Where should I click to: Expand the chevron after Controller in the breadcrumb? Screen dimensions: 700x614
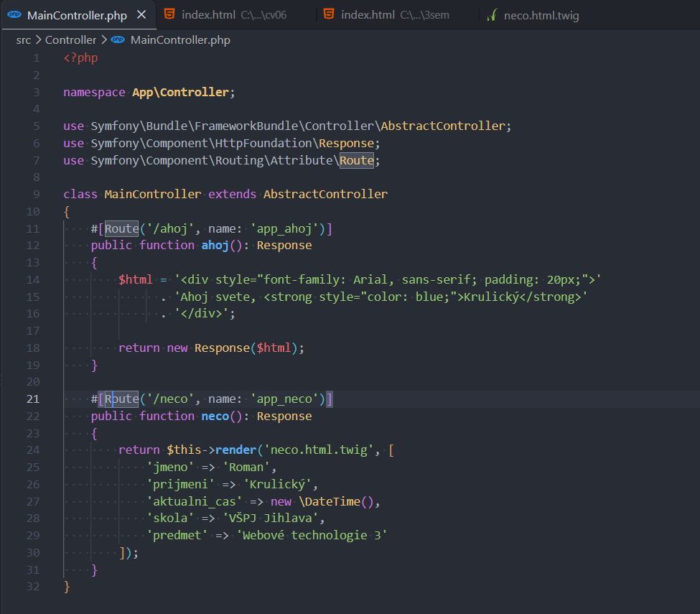(x=104, y=39)
